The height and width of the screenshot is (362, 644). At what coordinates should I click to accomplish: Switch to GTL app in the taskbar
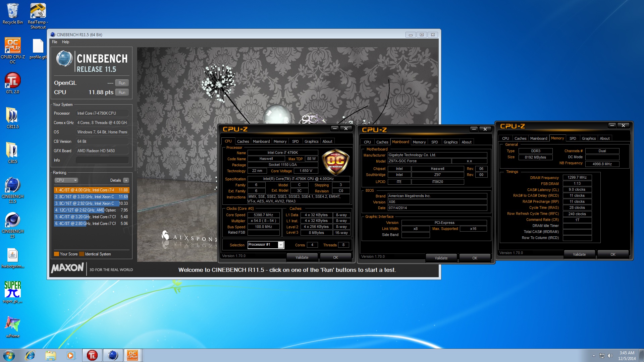click(x=92, y=355)
